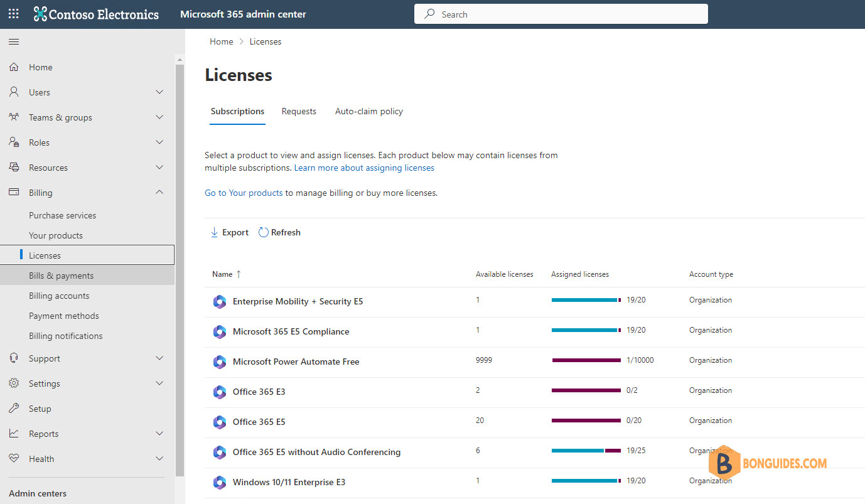The width and height of the screenshot is (865, 504).
Task: Click the Resources icon in sidebar
Action: [14, 168]
